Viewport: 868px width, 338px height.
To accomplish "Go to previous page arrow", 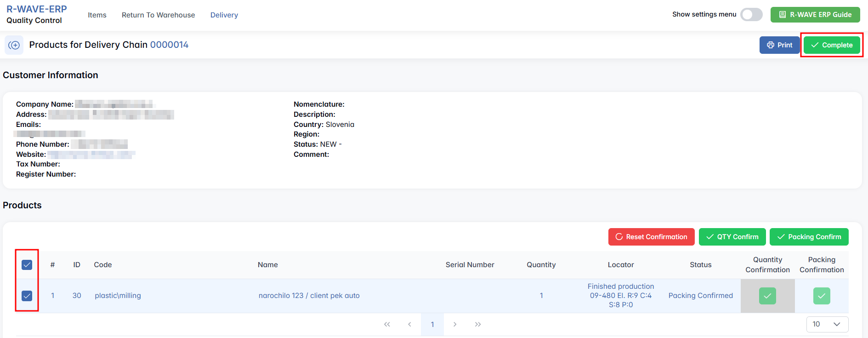I will 409,324.
